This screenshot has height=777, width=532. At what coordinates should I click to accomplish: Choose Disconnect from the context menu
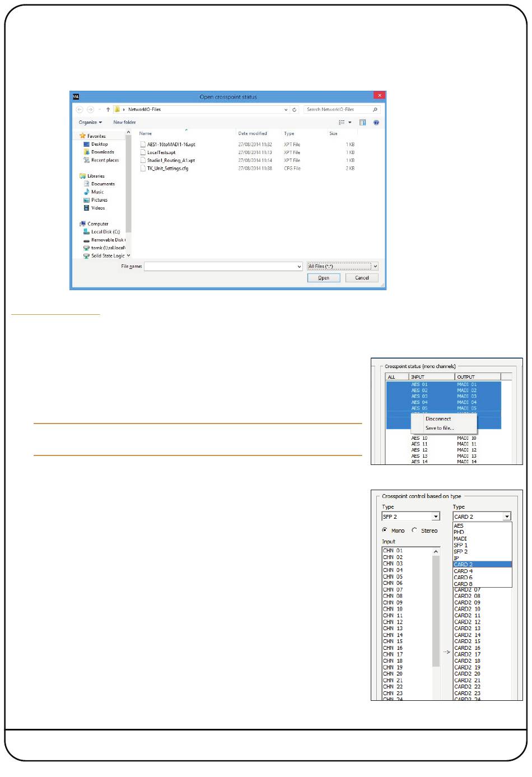(x=438, y=419)
